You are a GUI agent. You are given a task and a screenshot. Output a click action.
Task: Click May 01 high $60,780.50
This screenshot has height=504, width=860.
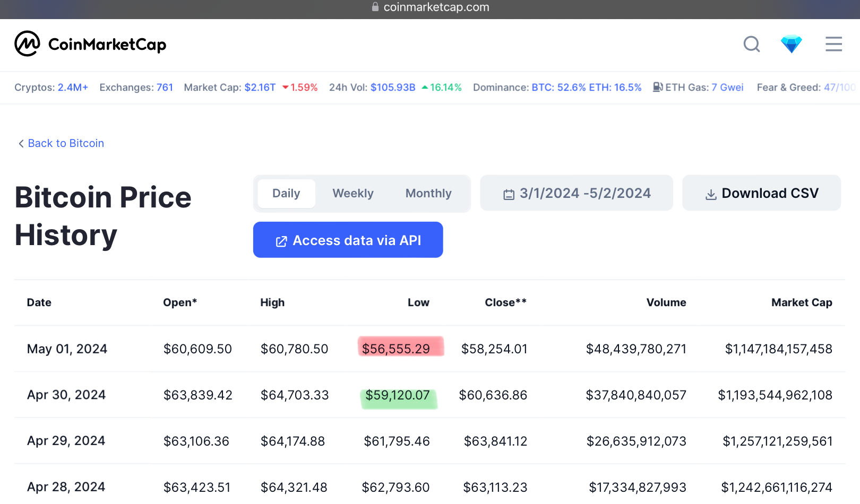point(294,349)
